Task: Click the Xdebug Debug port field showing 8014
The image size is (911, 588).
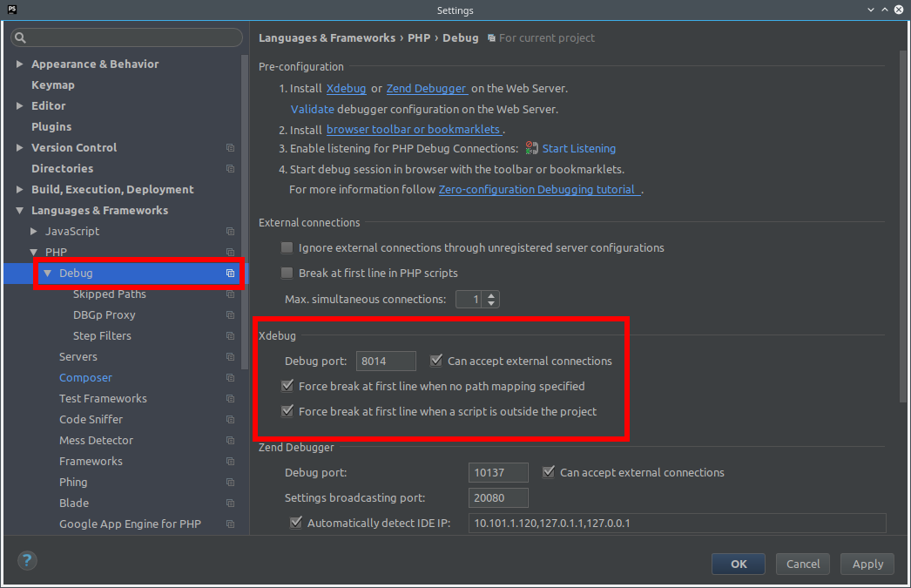Action: pos(386,361)
